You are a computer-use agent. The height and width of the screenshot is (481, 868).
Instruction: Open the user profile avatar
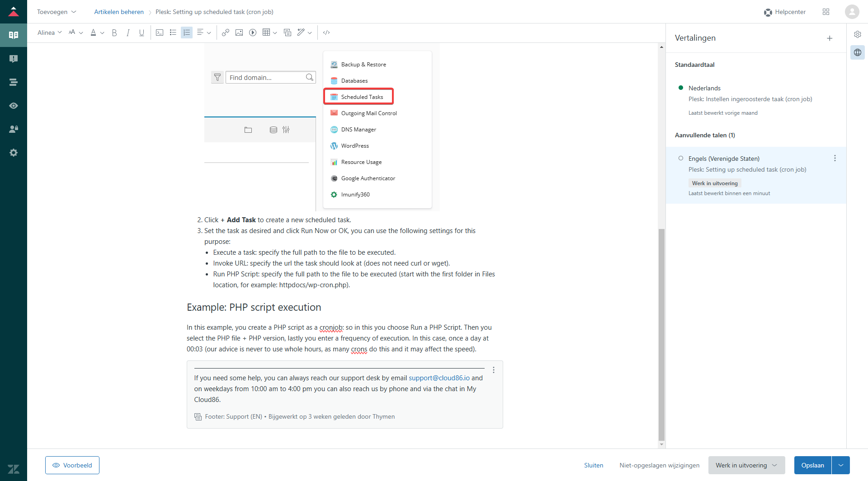(852, 12)
